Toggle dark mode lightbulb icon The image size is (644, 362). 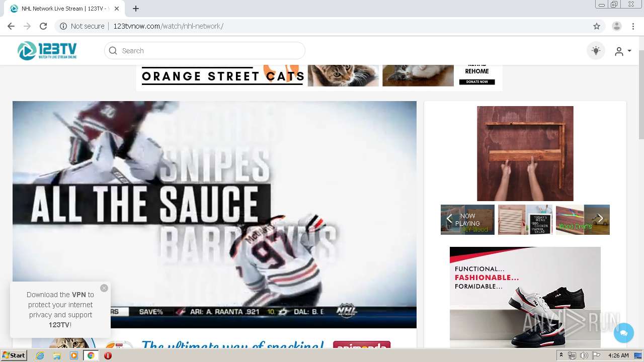pyautogui.click(x=596, y=51)
